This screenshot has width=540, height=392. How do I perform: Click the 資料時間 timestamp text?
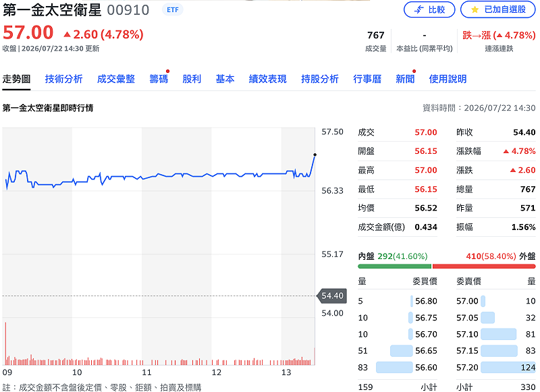tap(479, 108)
